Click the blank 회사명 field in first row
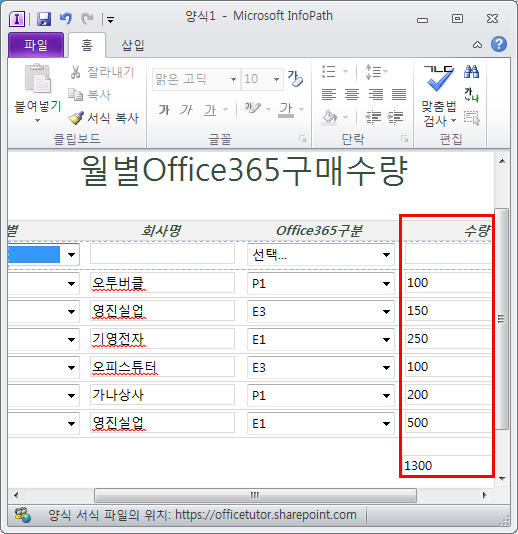The height and width of the screenshot is (534, 518). point(162,254)
